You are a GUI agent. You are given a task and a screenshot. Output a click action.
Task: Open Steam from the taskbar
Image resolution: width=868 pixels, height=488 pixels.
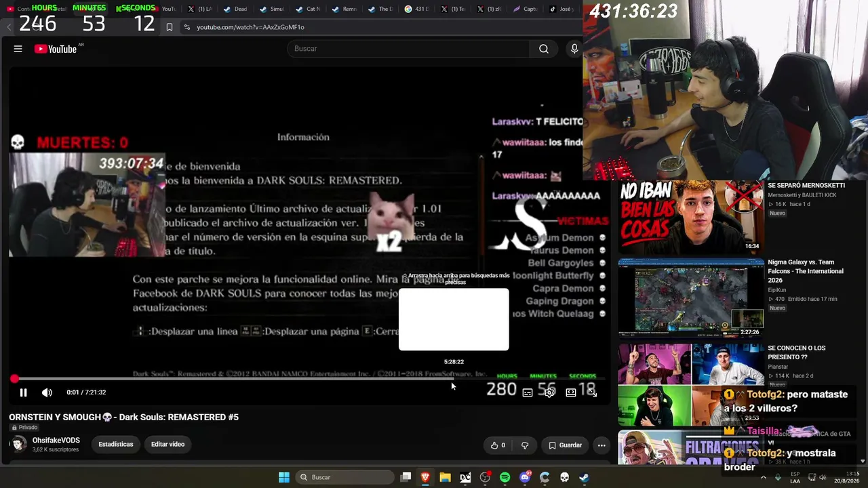tap(584, 477)
